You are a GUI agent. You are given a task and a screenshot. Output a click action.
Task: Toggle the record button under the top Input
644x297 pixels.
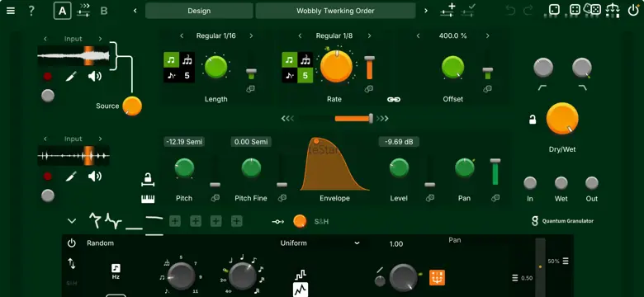(x=48, y=76)
